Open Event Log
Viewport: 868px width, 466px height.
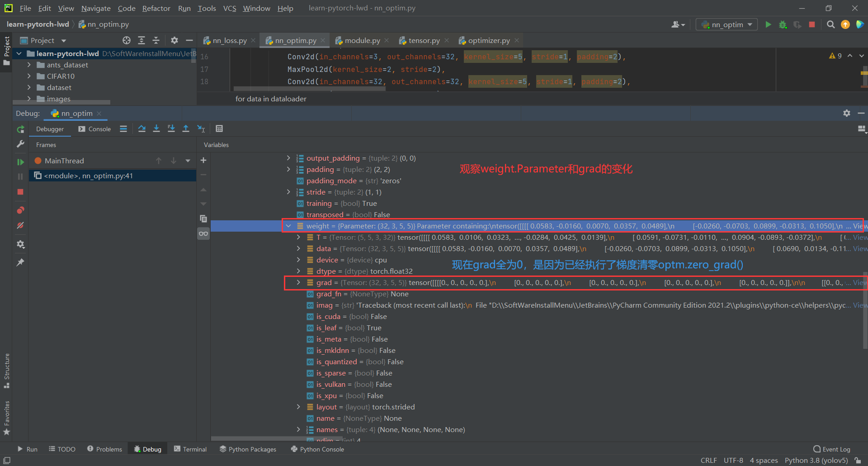coord(831,449)
